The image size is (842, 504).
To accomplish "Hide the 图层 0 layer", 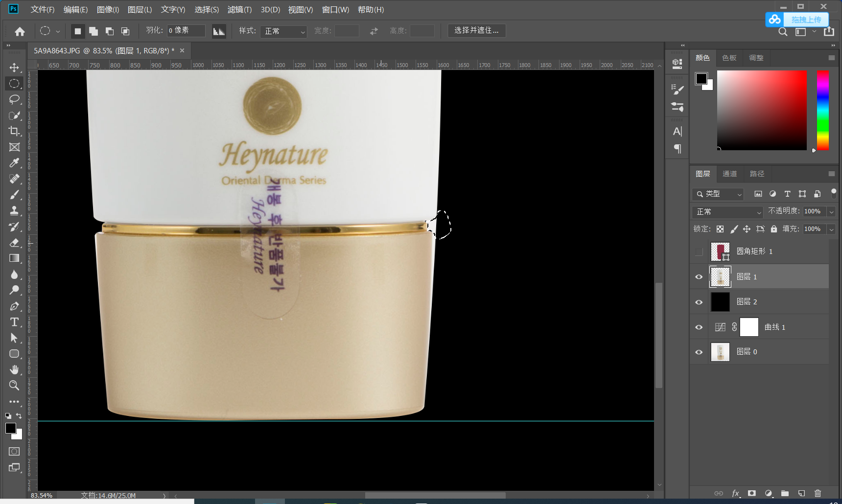I will click(x=699, y=352).
